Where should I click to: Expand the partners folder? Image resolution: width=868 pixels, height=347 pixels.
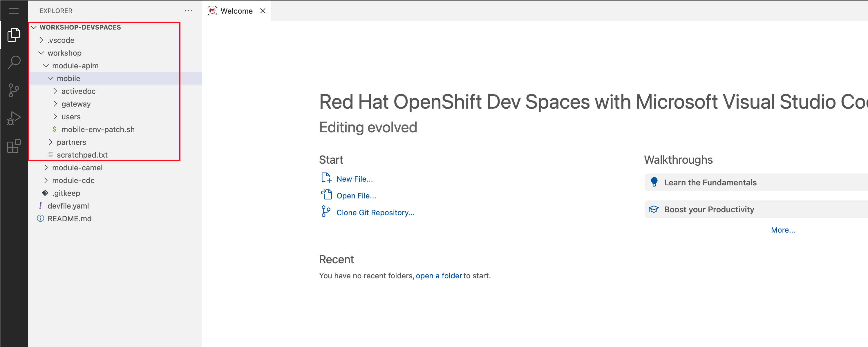click(x=71, y=142)
